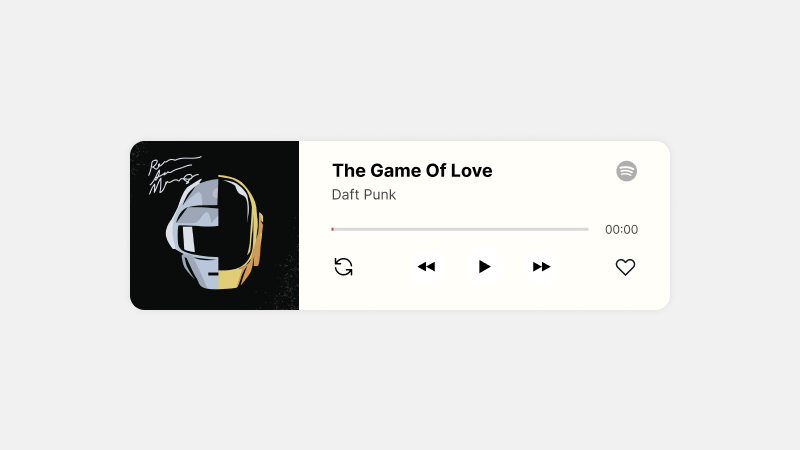
Task: Jump to the next track with the double-right arrows
Action: [x=541, y=267]
